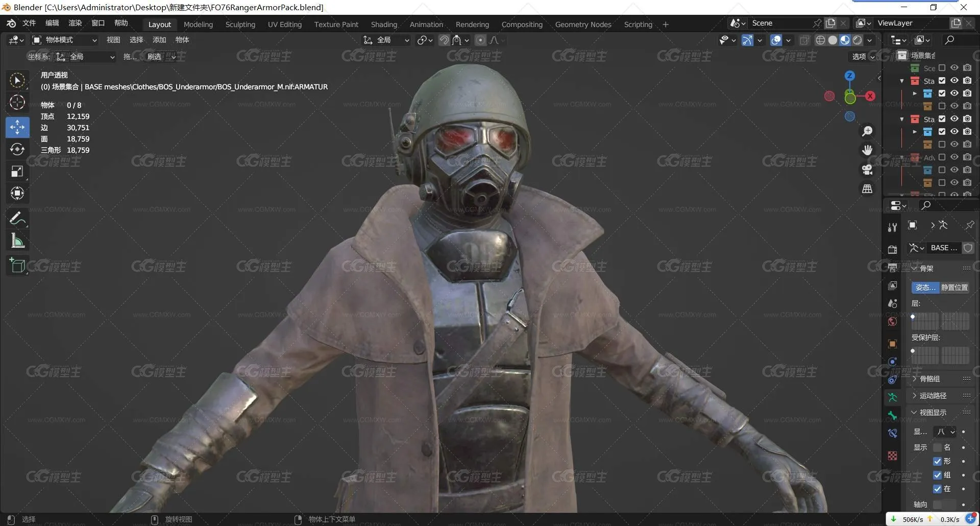Click the pan hand icon in viewport
This screenshot has width=980, height=526.
pos(867,150)
